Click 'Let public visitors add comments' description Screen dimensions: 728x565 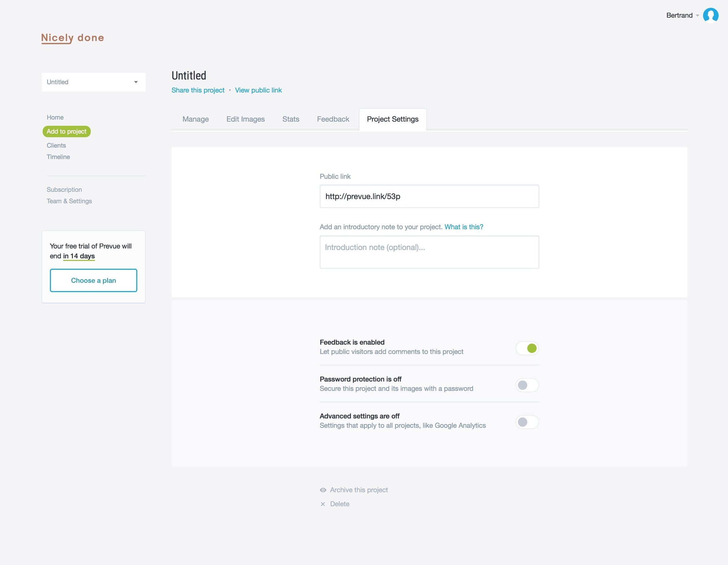(391, 352)
